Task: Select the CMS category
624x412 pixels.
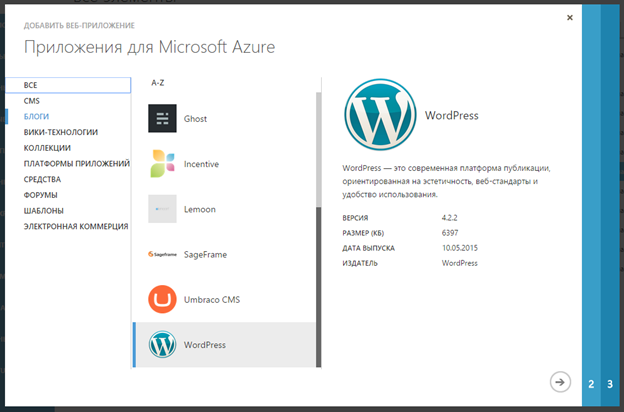Action: [x=32, y=101]
